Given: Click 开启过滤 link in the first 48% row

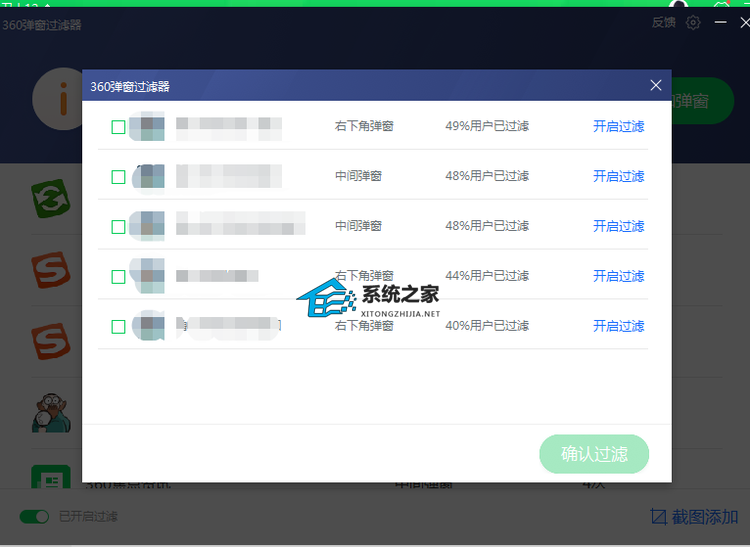Looking at the screenshot, I should click(618, 176).
